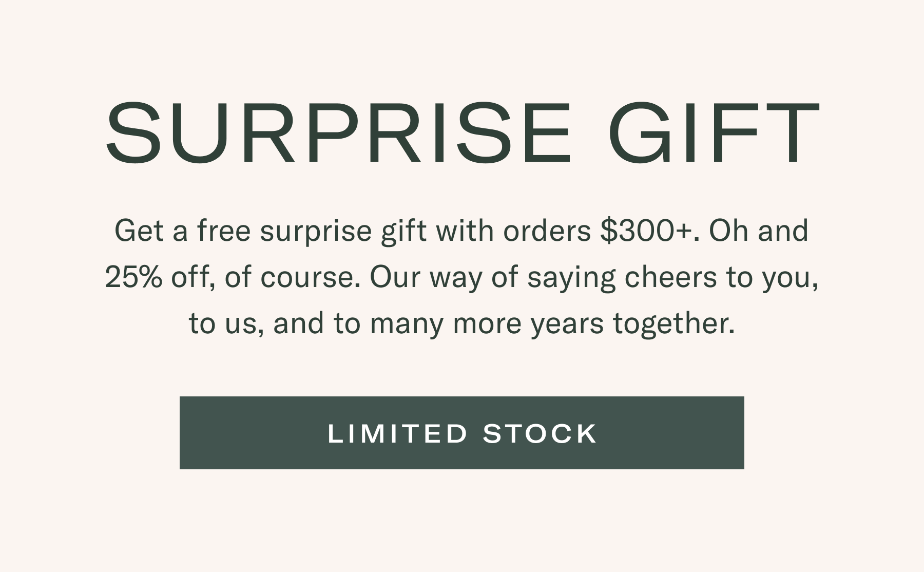924x572 pixels.
Task: Click the word "together" in the paragraph
Action: pyautogui.click(x=673, y=323)
